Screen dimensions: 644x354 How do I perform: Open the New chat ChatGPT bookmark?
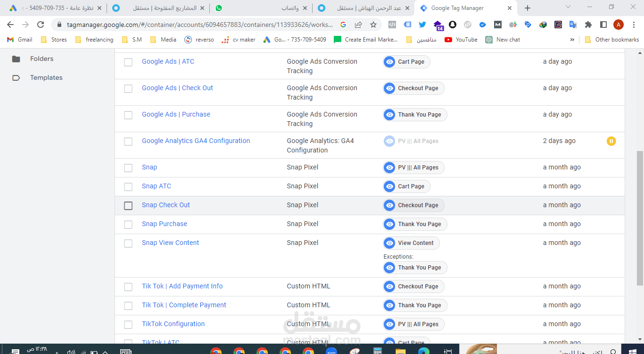503,40
